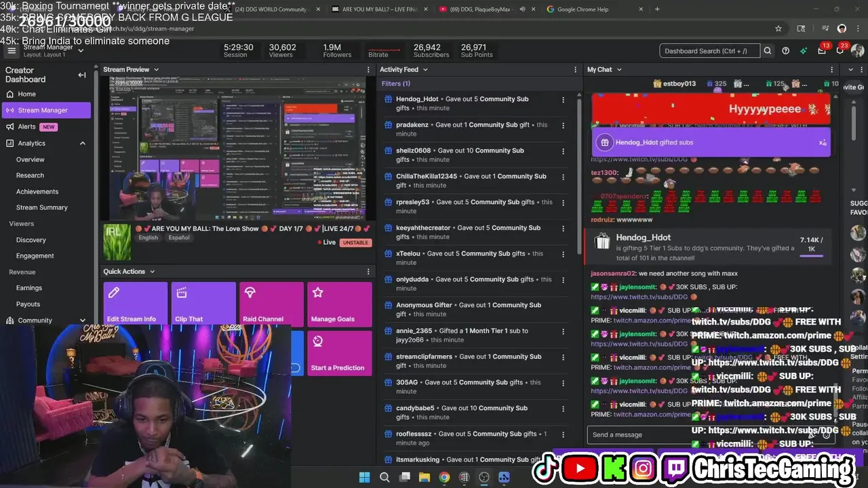The width and height of the screenshot is (868, 488).
Task: Open the Filters (1) link
Action: tap(396, 83)
